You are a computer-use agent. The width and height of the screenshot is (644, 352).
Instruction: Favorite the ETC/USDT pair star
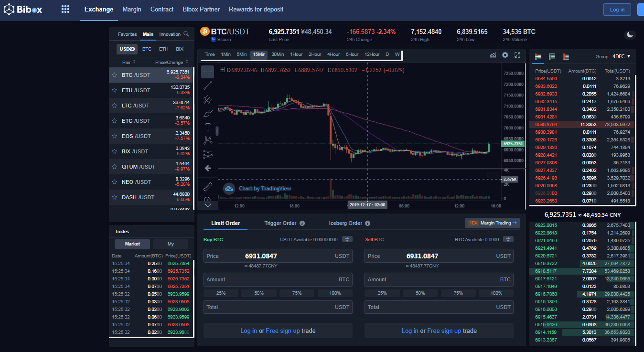click(114, 121)
